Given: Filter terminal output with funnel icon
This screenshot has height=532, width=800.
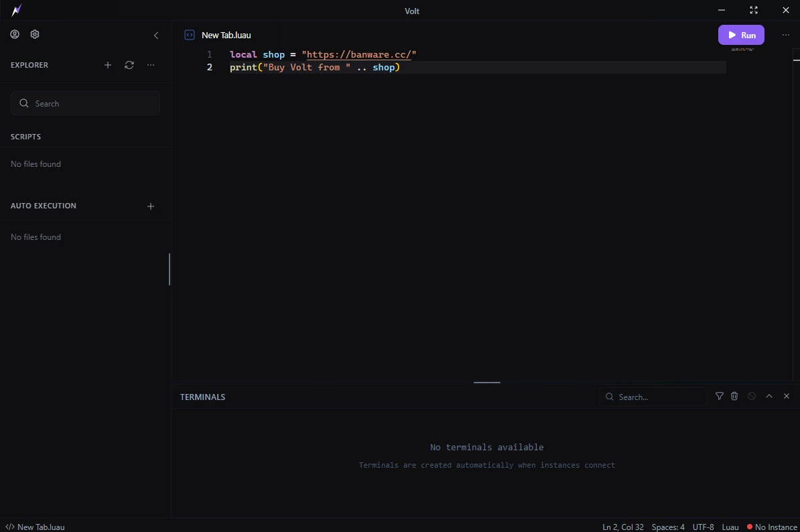Looking at the screenshot, I should tap(720, 396).
